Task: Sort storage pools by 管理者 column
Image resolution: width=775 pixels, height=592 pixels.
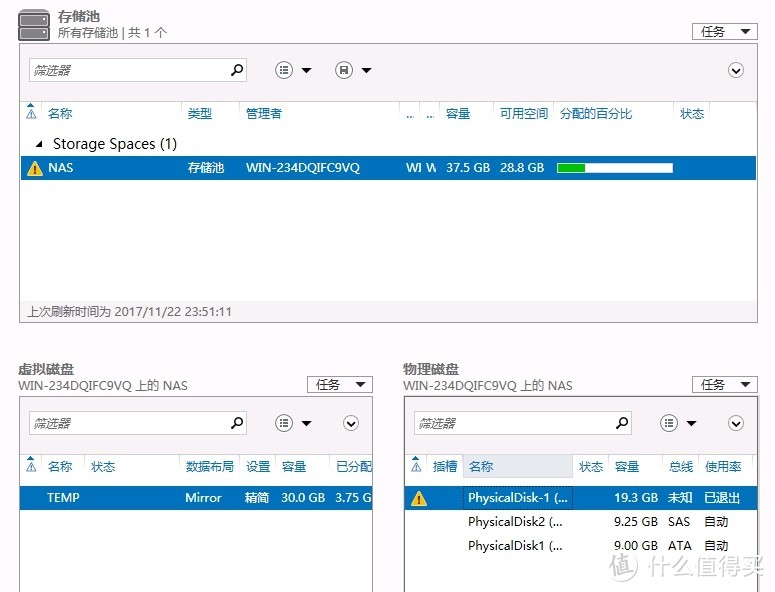Action: [x=264, y=114]
